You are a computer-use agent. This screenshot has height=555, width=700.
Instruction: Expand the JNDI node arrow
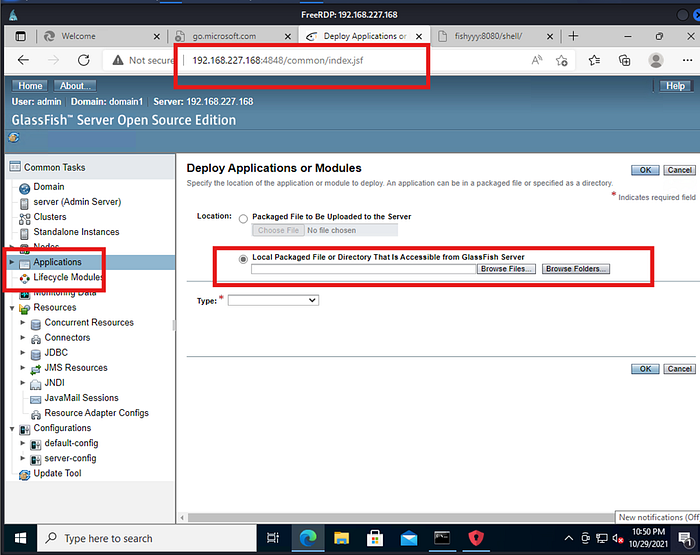pos(22,383)
